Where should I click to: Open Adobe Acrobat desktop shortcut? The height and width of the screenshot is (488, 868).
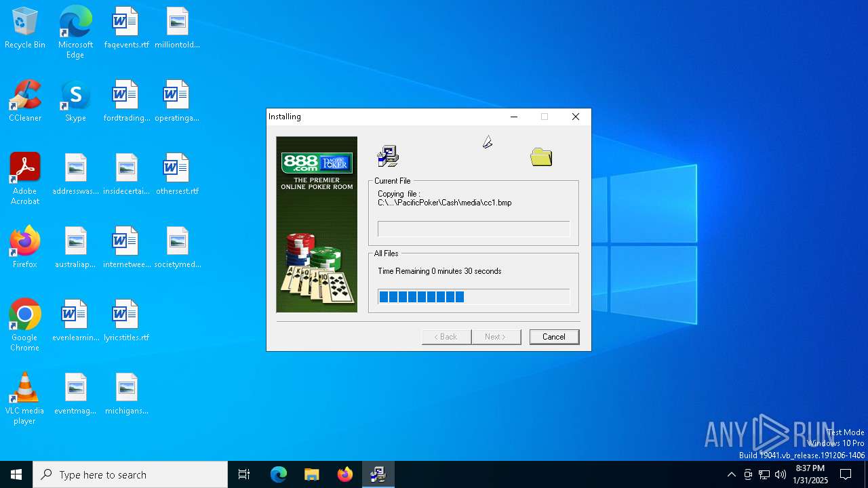click(25, 178)
